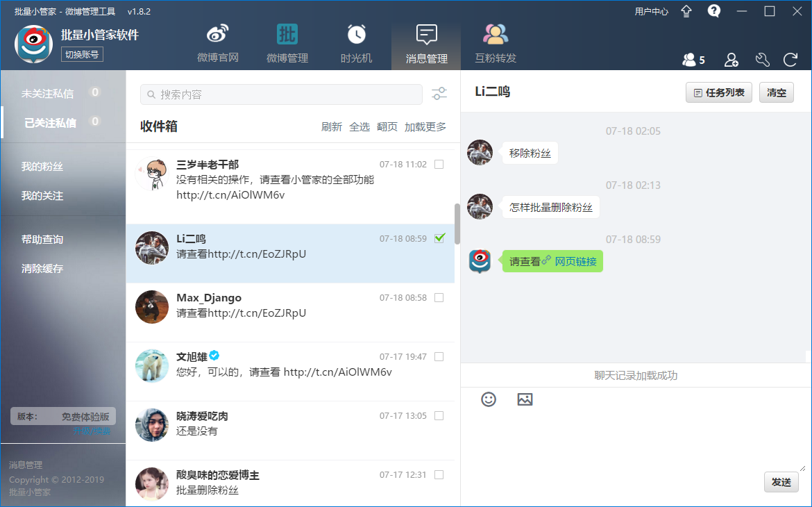Open the filter sliders icon
Viewport: 812px width, 507px height.
click(x=439, y=93)
